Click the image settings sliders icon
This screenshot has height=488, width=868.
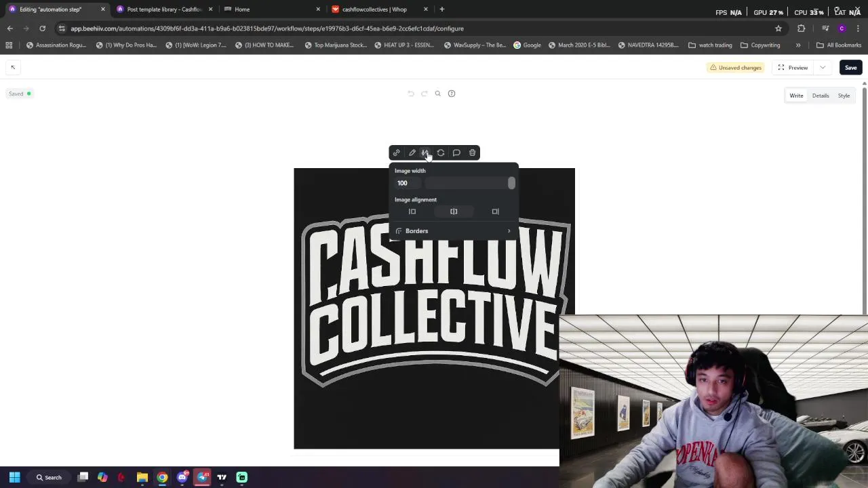425,152
